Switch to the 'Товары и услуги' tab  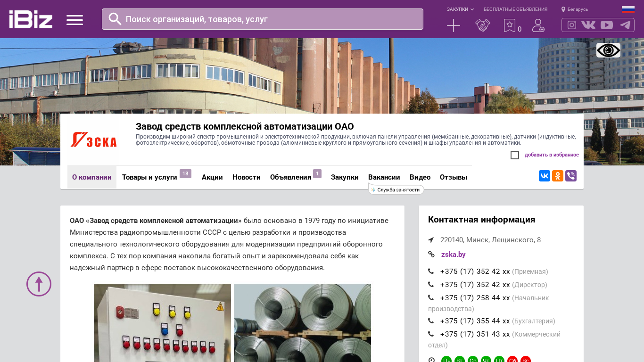click(x=149, y=177)
